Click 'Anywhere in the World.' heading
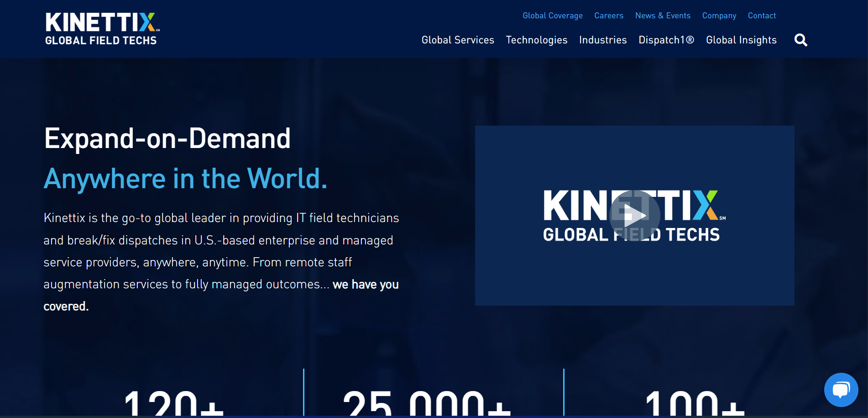The height and width of the screenshot is (418, 868). 185,179
